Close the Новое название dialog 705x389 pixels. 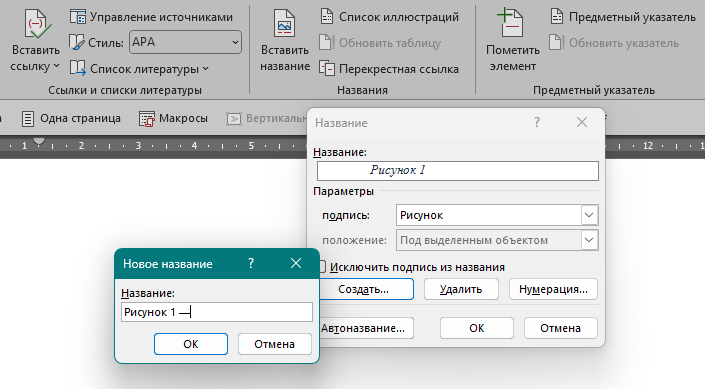click(296, 264)
